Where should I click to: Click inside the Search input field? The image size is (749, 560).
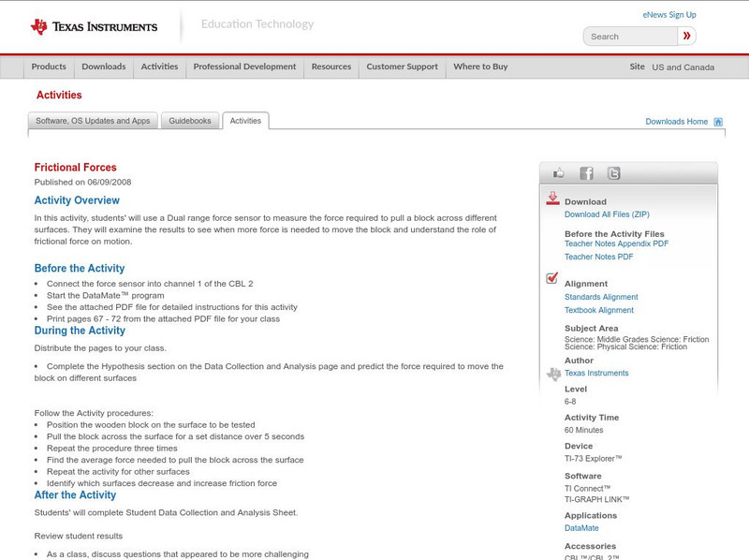pyautogui.click(x=629, y=36)
